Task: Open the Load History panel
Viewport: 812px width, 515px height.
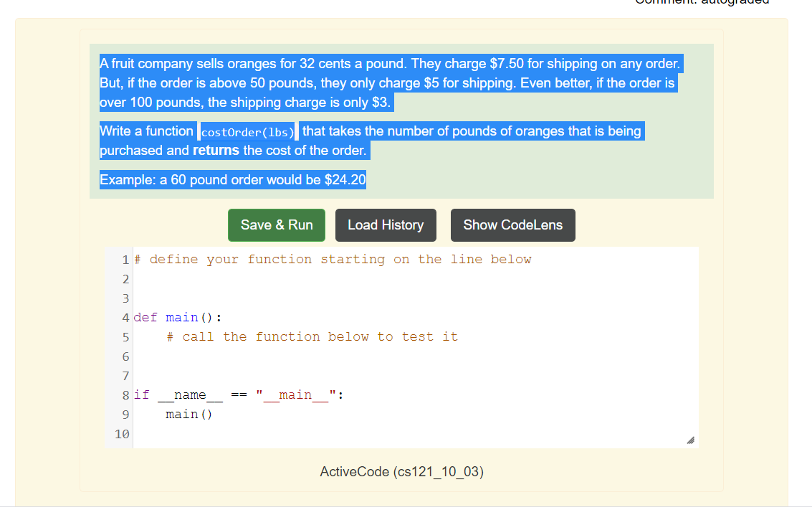Action: pyautogui.click(x=386, y=225)
